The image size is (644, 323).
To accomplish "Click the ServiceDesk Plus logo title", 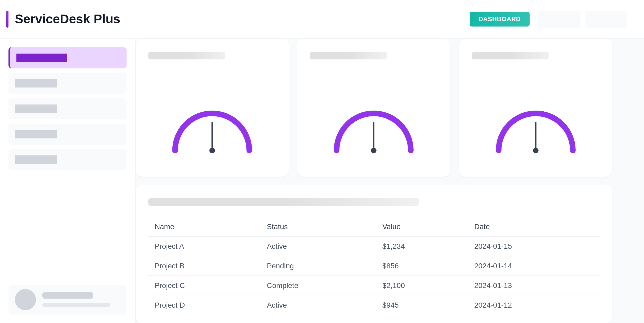I will pos(67,19).
